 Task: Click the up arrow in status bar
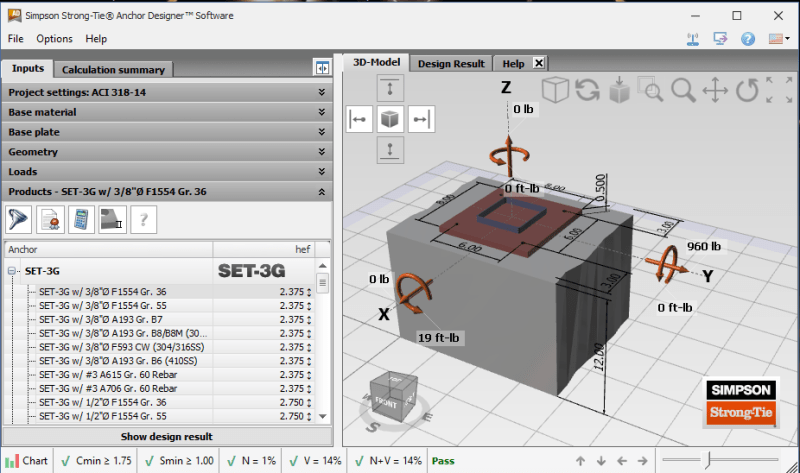coord(581,461)
